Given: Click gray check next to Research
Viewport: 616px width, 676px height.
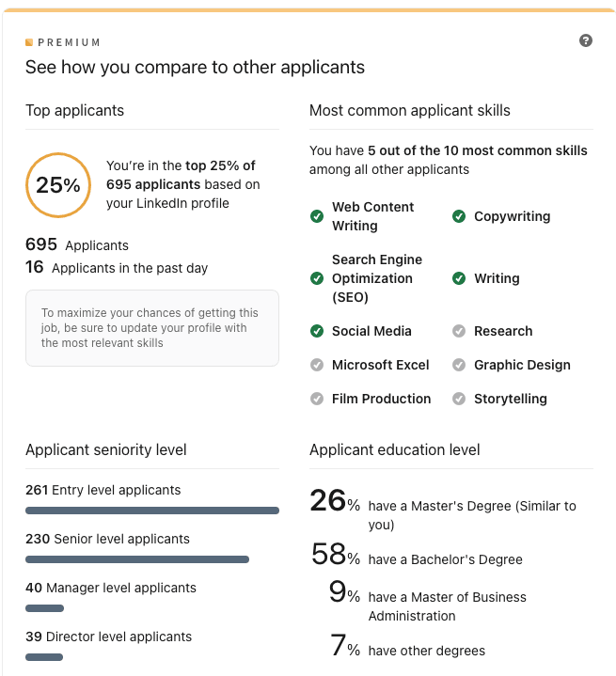Looking at the screenshot, I should click(459, 331).
